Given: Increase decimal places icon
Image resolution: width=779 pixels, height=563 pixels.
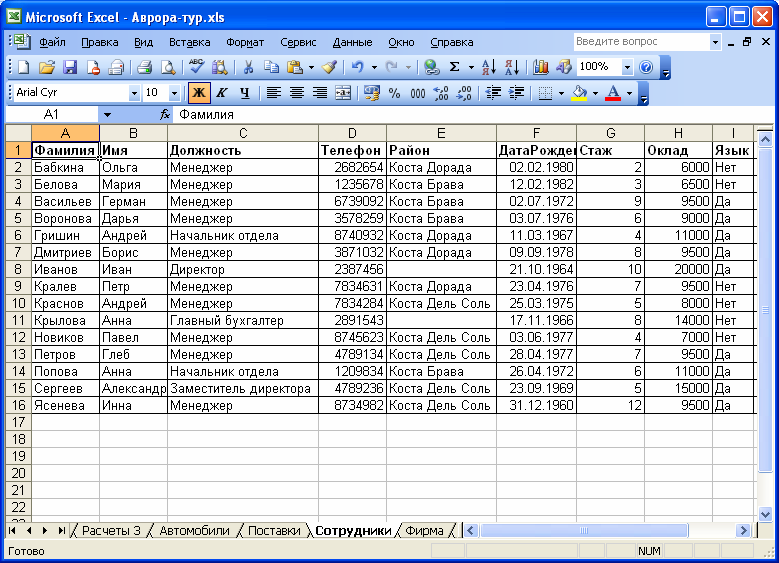Looking at the screenshot, I should [x=441, y=93].
